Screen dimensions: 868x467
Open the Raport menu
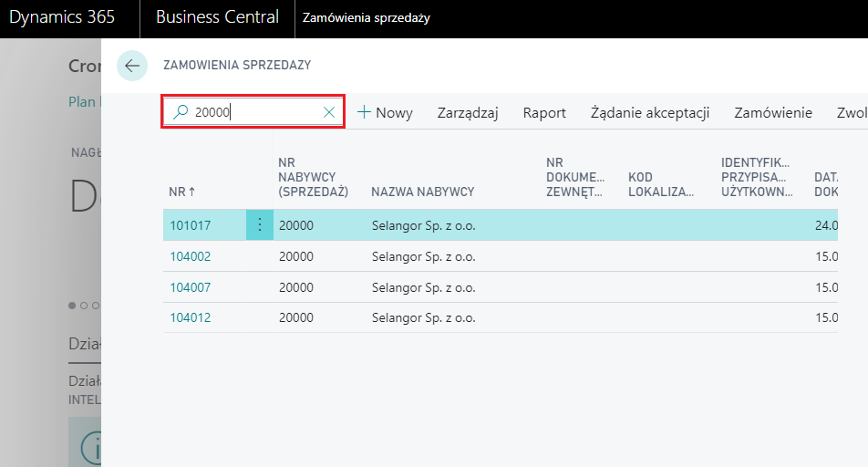[x=544, y=112]
